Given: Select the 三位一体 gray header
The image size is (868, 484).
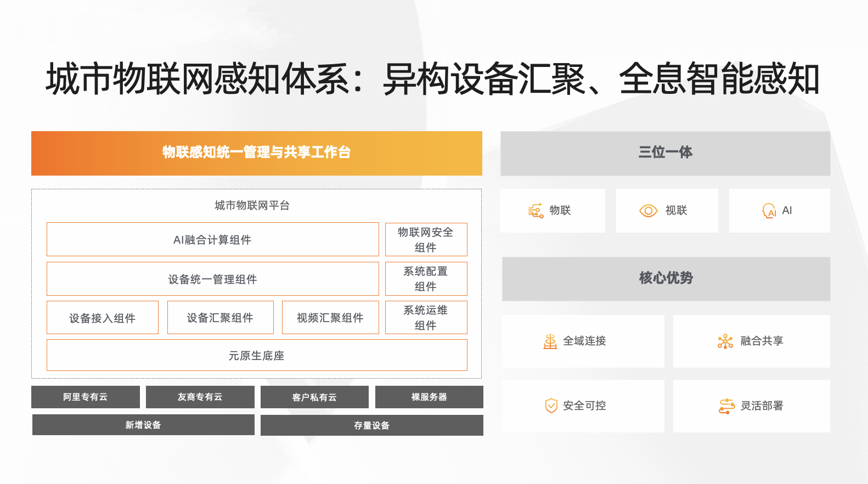Looking at the screenshot, I should [665, 153].
